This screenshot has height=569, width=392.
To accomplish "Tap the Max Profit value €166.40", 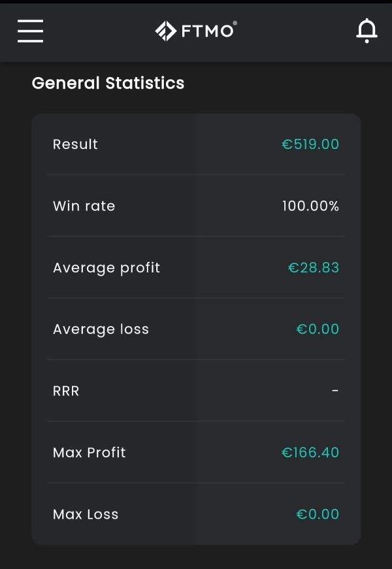I will (x=310, y=453).
